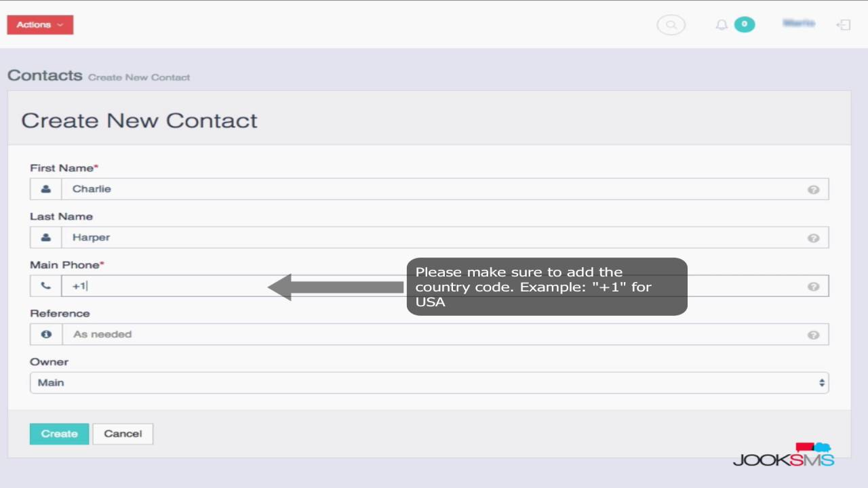Screen dimensions: 868x488
Task: Click the Create button
Action: tap(59, 434)
